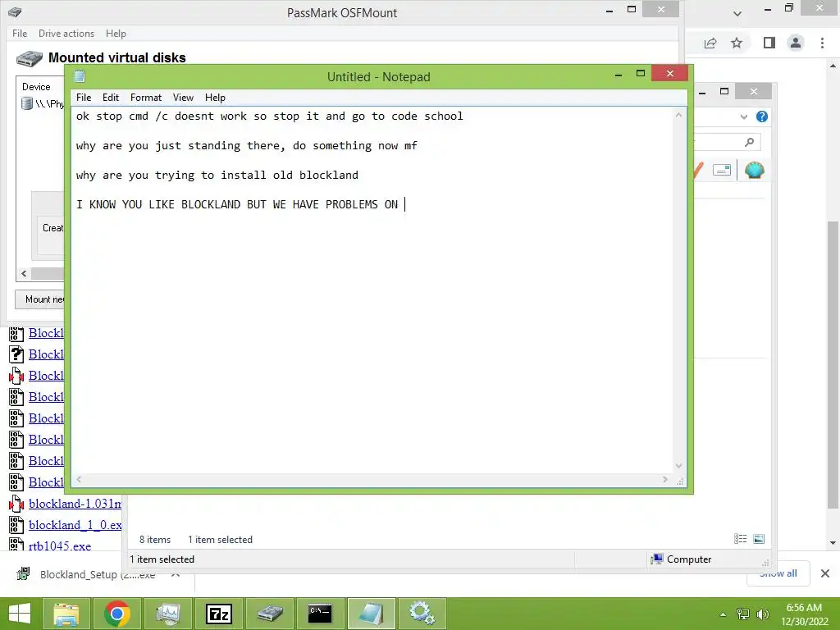This screenshot has height=630, width=840.
Task: Expand the Explorer ribbon chevron
Action: coord(743,116)
